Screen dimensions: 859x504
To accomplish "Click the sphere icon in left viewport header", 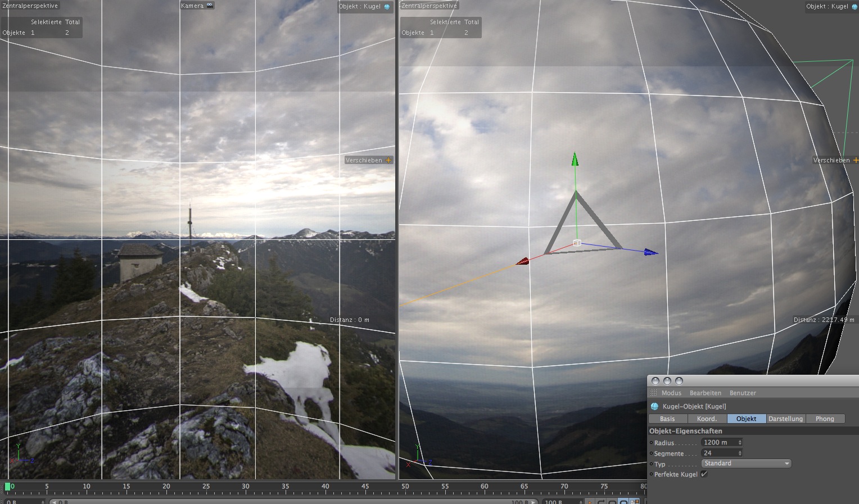I will [387, 7].
